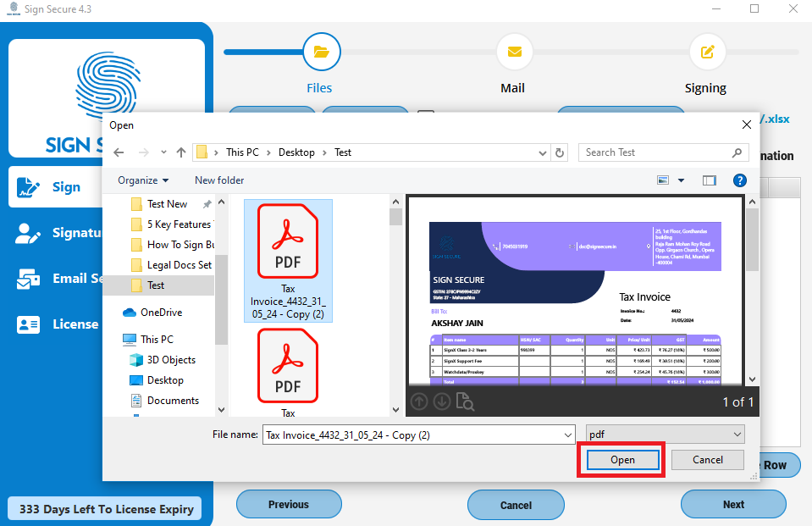
Task: Select the second Tax PDF file
Action: click(288, 372)
